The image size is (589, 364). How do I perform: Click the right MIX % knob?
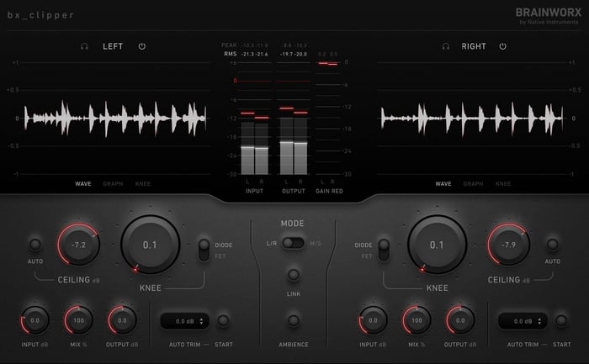click(x=417, y=320)
